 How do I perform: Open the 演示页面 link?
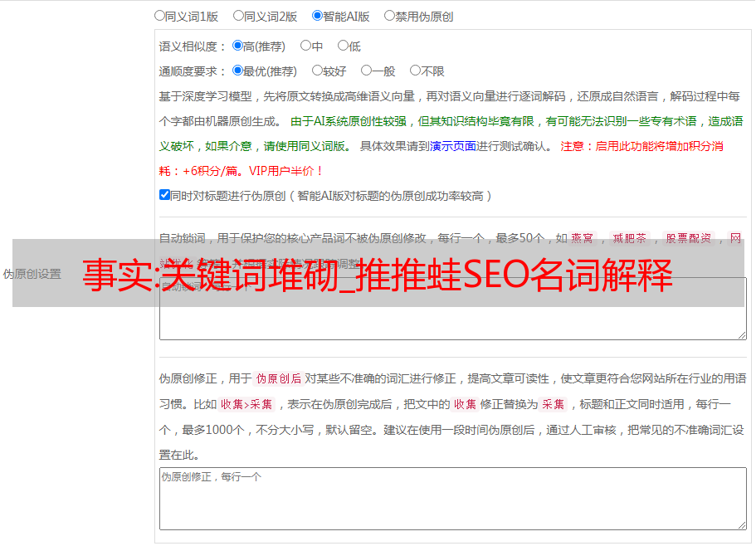click(452, 146)
